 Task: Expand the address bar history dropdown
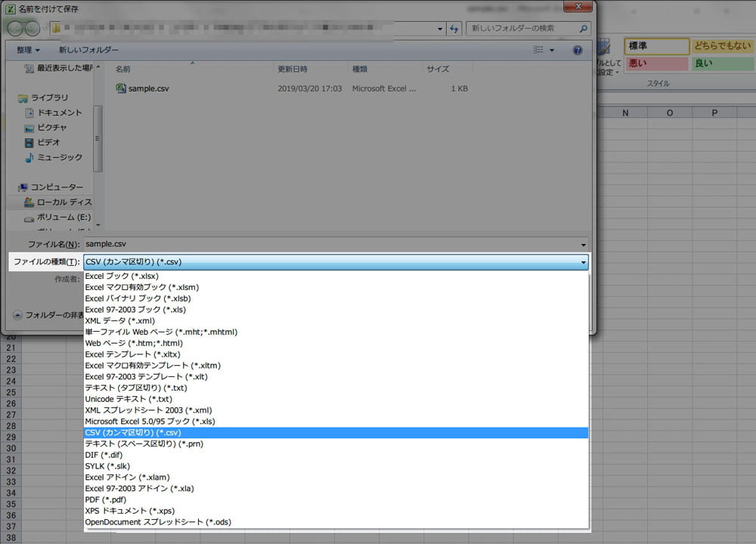(440, 29)
